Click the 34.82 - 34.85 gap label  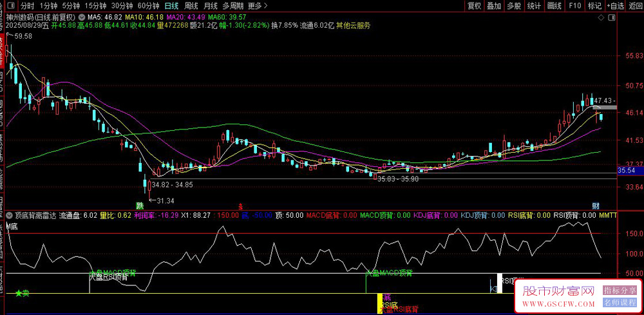172,186
